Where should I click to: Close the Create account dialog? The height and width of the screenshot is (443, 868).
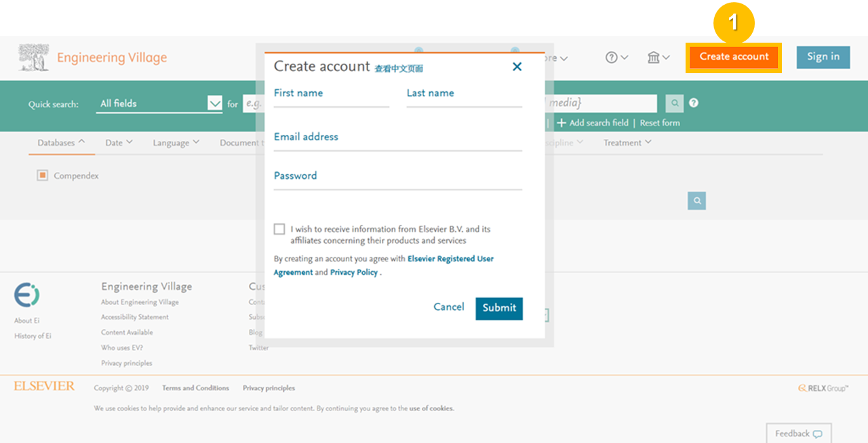[517, 66]
